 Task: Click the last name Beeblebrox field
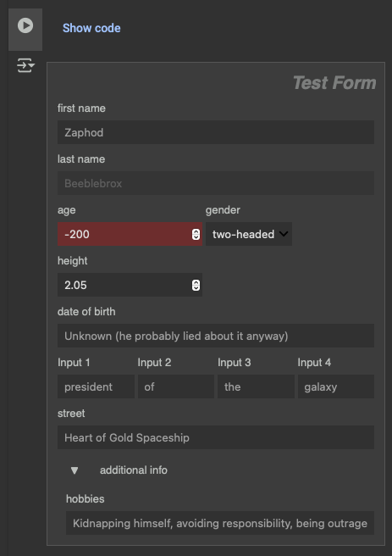[x=216, y=183]
